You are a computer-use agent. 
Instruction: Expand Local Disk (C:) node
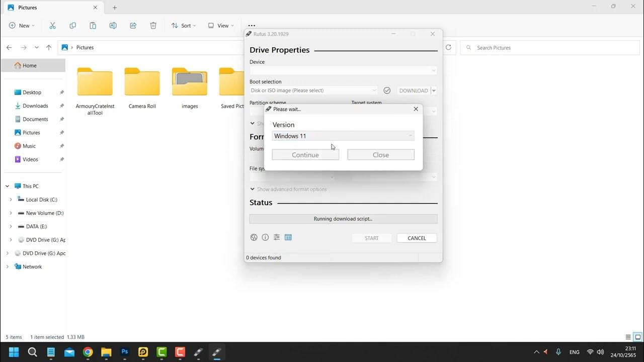[x=11, y=200]
